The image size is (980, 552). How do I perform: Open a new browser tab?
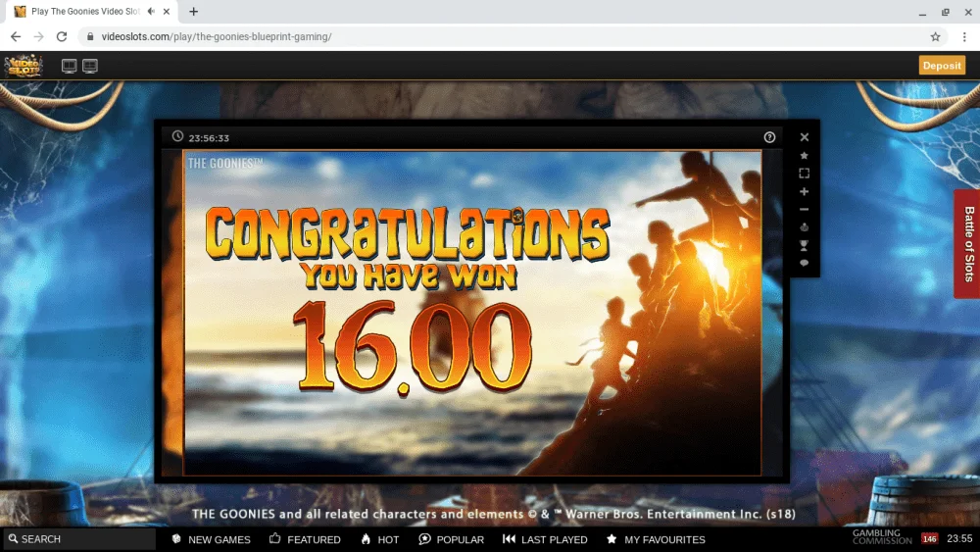(x=194, y=11)
